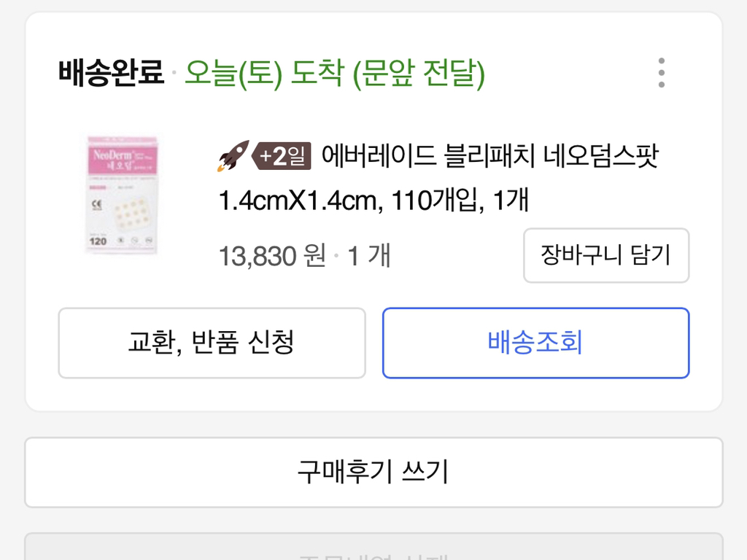Click the rocket delivery icon
This screenshot has width=747, height=560.
(x=233, y=156)
